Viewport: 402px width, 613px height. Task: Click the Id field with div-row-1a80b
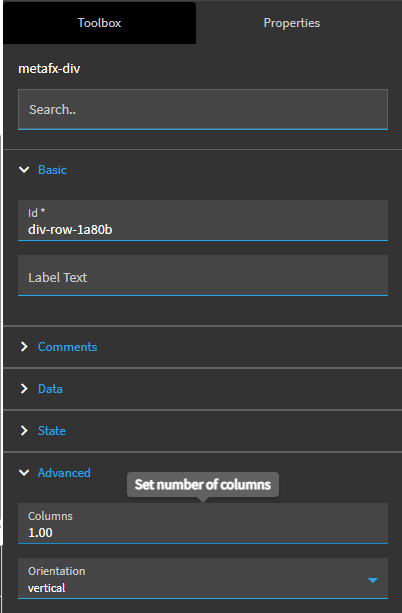[203, 220]
